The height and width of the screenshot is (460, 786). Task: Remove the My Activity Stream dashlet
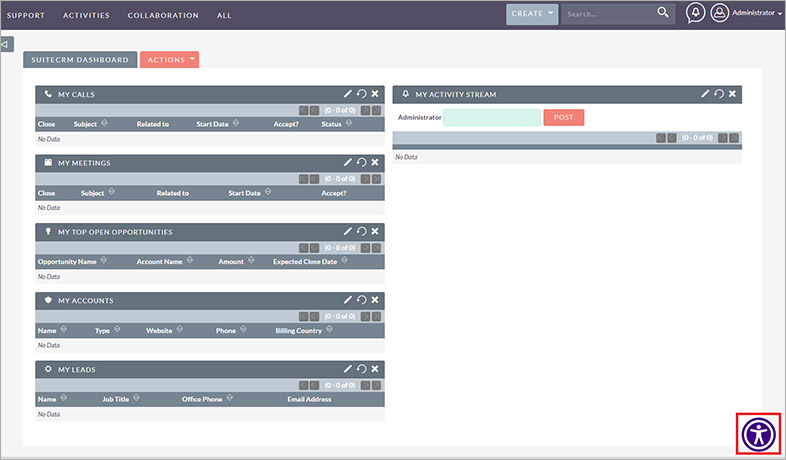pyautogui.click(x=732, y=94)
